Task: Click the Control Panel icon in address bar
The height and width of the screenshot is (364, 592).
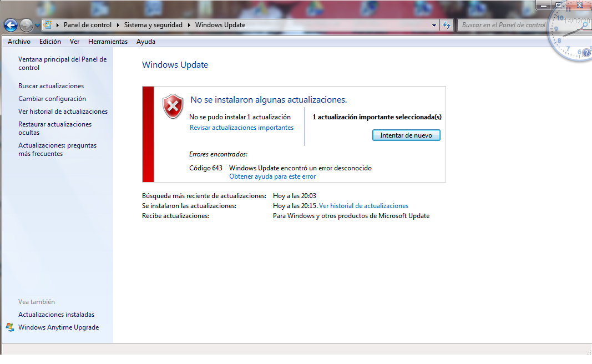Action: pos(48,25)
